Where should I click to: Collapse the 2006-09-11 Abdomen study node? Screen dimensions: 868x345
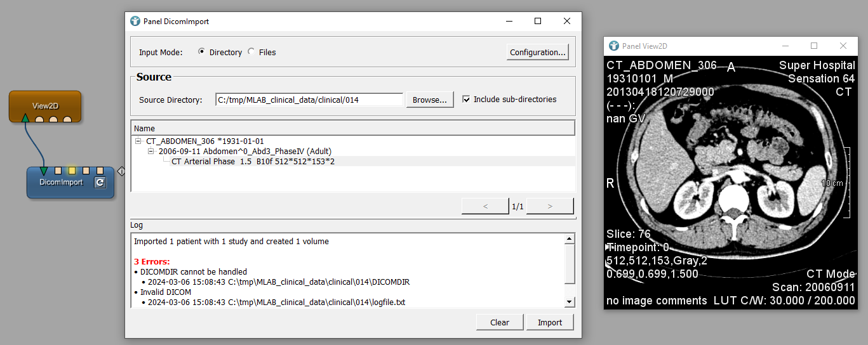tap(150, 152)
